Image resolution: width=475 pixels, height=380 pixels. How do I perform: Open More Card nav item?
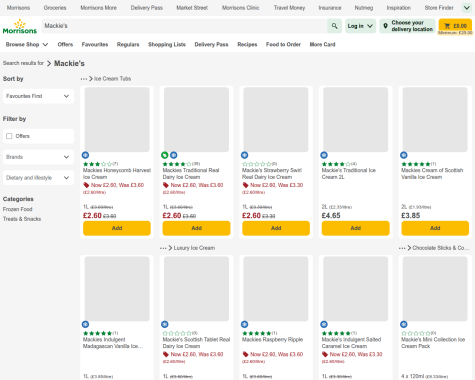[322, 44]
